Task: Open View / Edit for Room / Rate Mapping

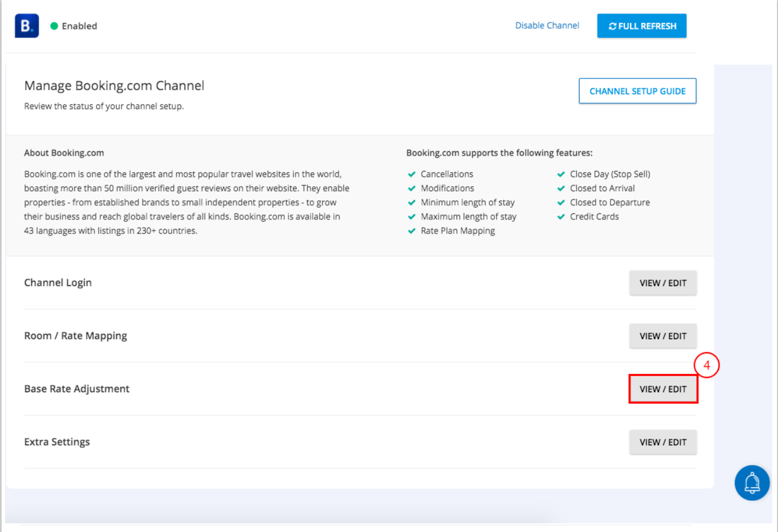Action: (x=662, y=336)
